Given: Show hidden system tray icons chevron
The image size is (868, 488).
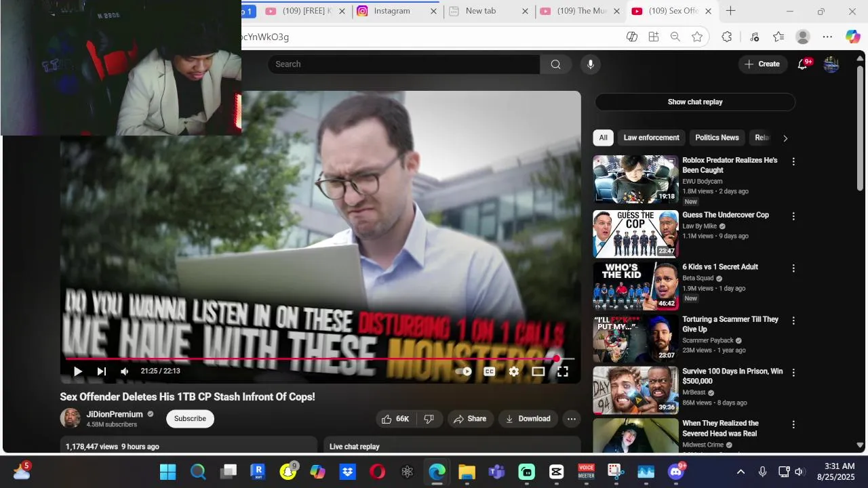Looking at the screenshot, I should pos(741,472).
